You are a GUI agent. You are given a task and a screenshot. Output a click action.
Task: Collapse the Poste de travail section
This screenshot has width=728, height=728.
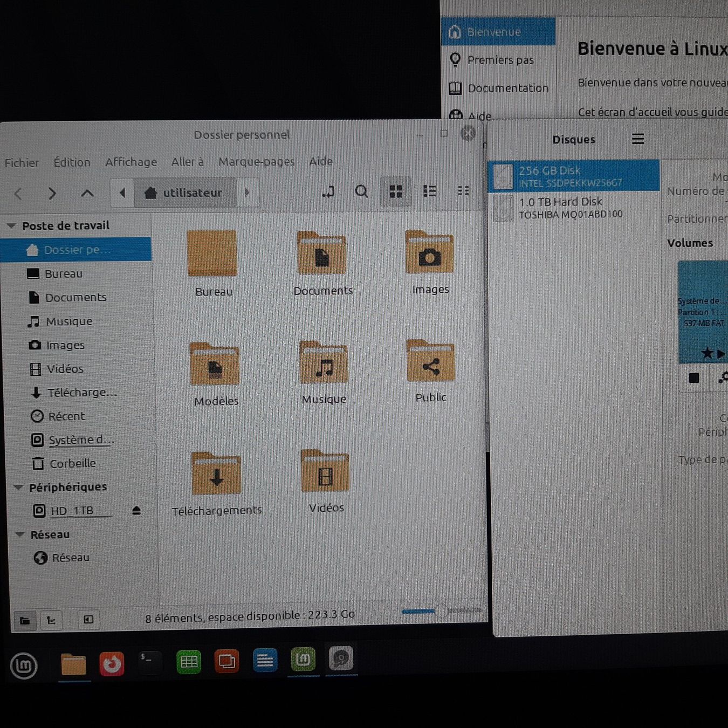[11, 226]
